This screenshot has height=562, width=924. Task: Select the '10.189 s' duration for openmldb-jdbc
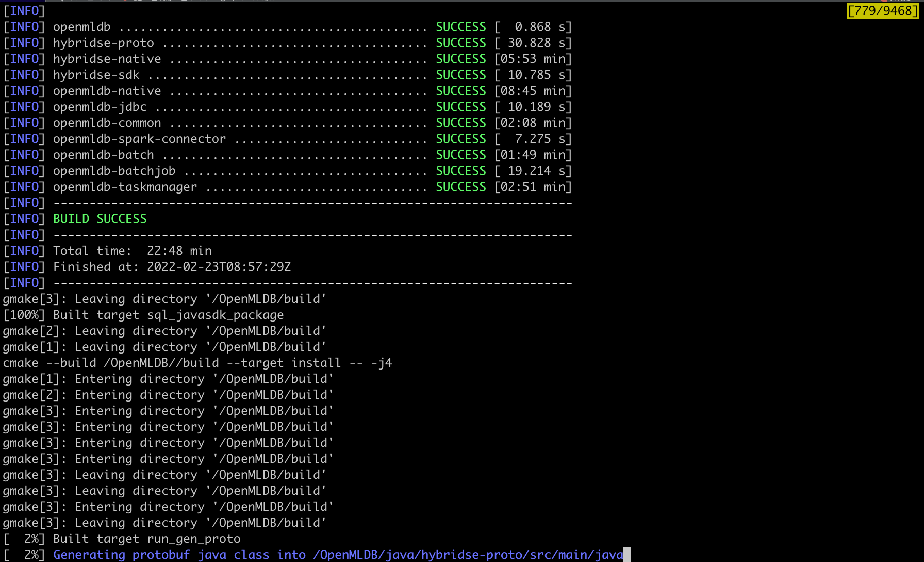(536, 107)
